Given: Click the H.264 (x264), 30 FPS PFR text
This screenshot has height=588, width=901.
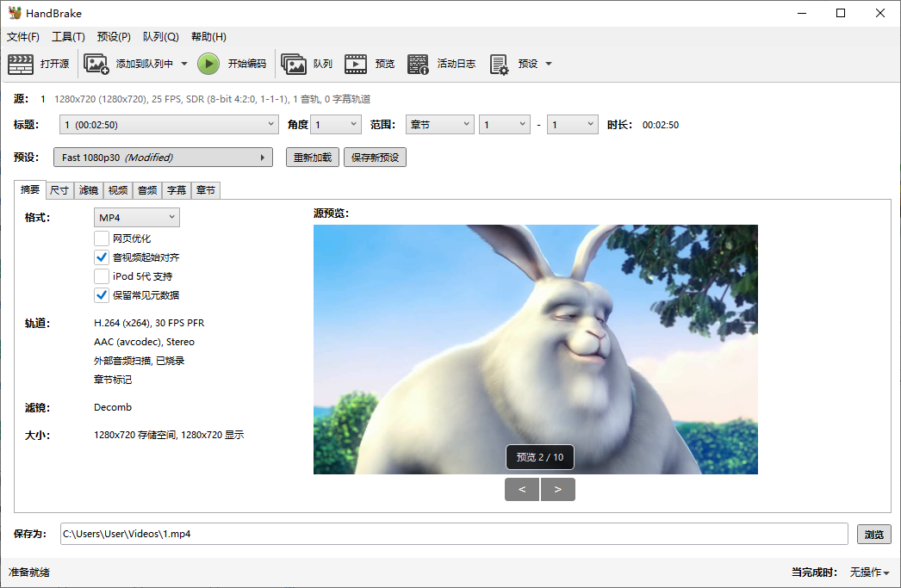Looking at the screenshot, I should [x=149, y=323].
